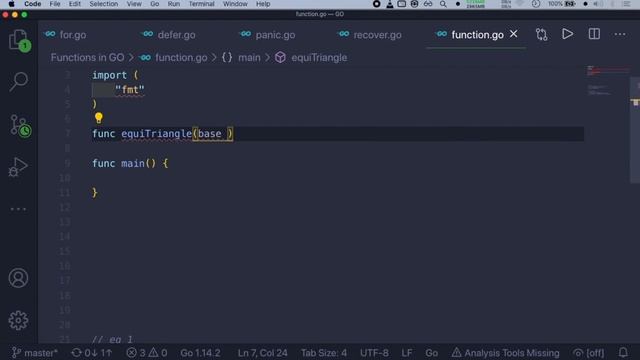Open the Explorer view in activity bar
Viewport: 640px width, 360px height.
18,40
